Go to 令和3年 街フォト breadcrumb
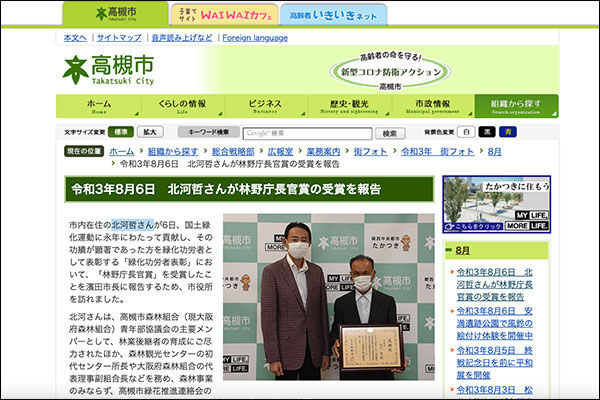This screenshot has height=400, width=600. pyautogui.click(x=437, y=152)
